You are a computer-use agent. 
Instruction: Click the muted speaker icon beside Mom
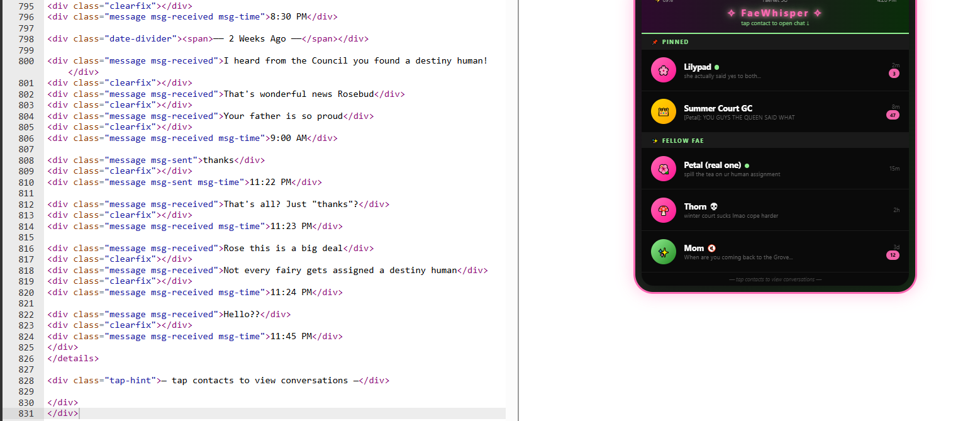[711, 248]
